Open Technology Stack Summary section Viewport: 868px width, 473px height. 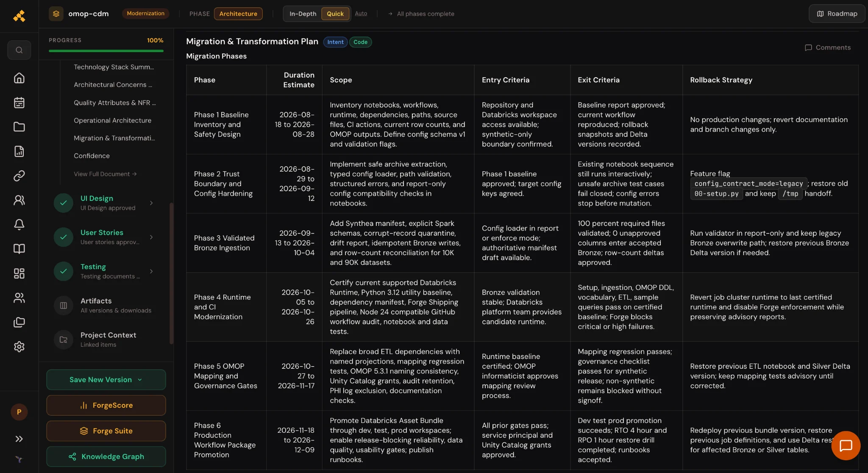pos(114,67)
